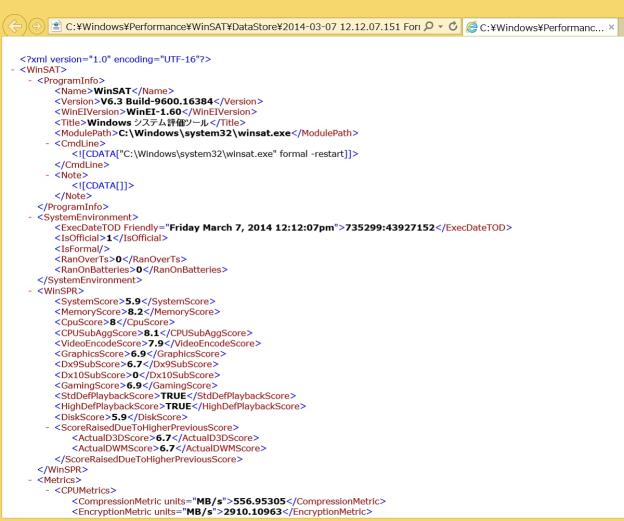Screen dimensions: 624x521
Task: Click version value V6.3 Build-9600.16384
Action: [157, 101]
